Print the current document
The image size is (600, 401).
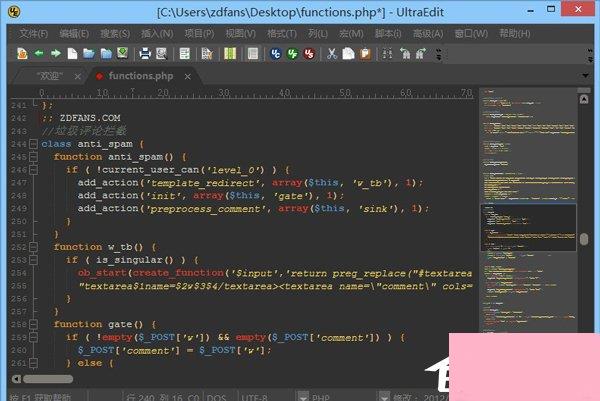(x=145, y=54)
